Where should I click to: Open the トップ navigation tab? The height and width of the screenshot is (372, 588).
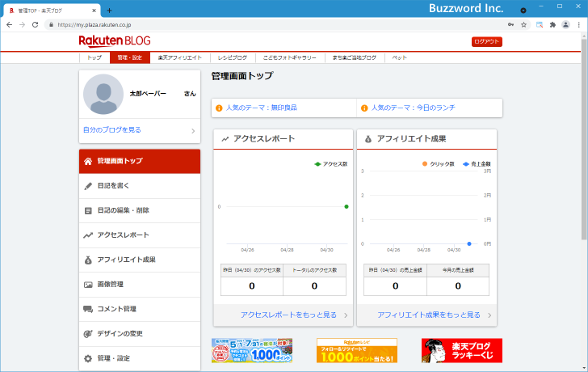click(94, 57)
